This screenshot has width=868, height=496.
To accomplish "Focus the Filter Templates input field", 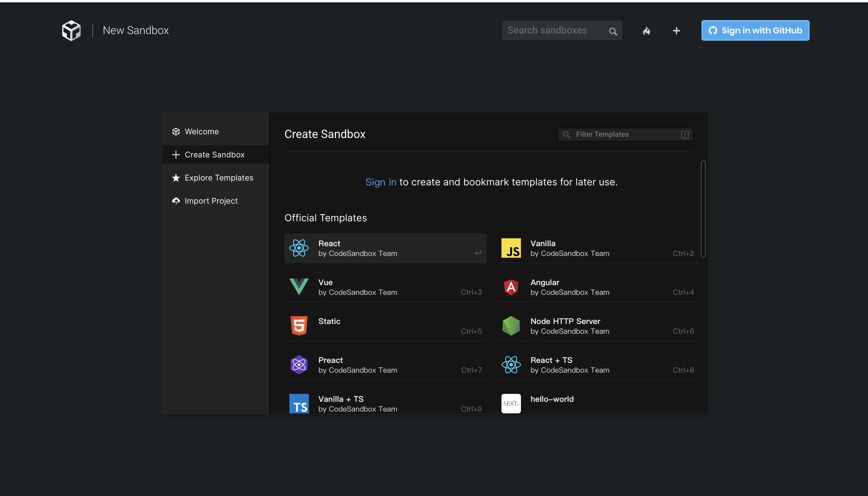I will point(625,135).
